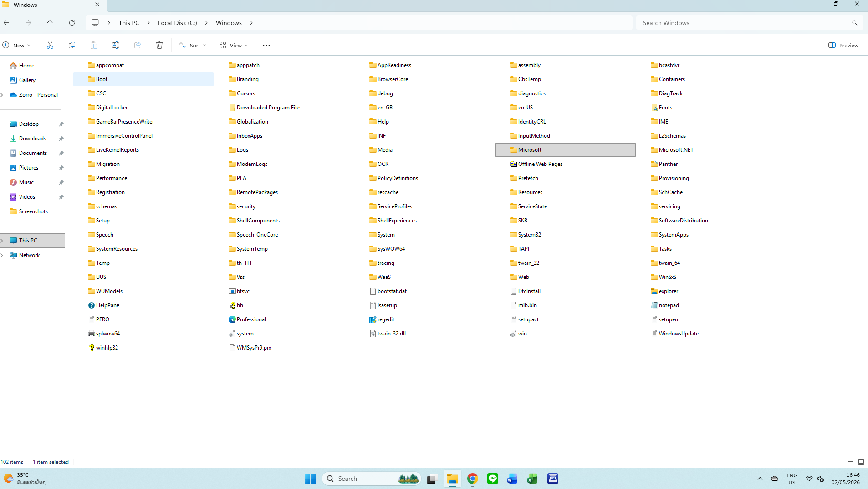Click This PC in breadcrumb
This screenshot has width=868, height=489.
pos(129,23)
